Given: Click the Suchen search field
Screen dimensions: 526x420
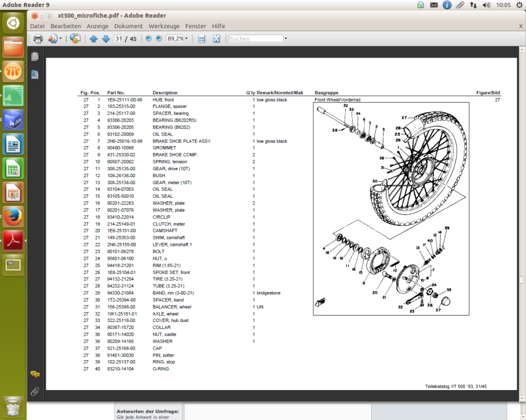Looking at the screenshot, I should pos(255,39).
